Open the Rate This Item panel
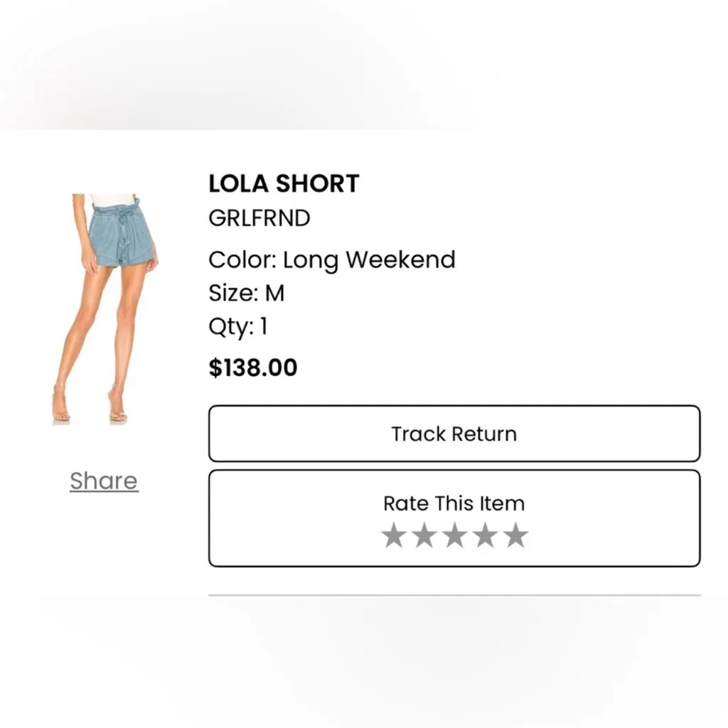 [453, 503]
